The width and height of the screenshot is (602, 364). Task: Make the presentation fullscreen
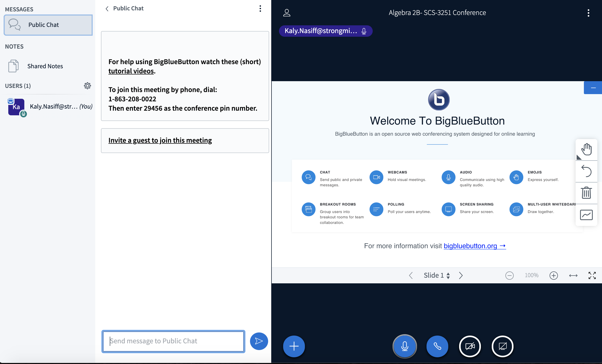tap(592, 276)
